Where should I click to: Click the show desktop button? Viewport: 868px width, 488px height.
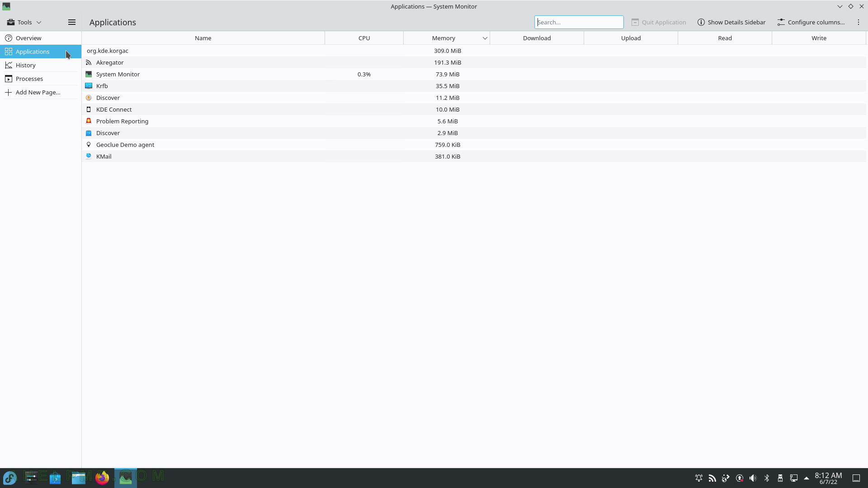coord(856,478)
